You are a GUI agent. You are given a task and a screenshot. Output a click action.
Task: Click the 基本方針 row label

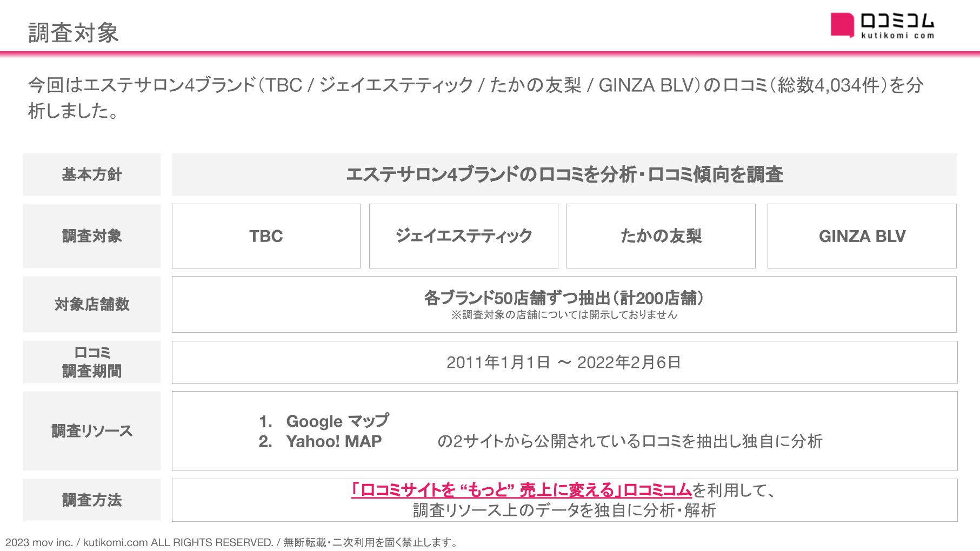(92, 174)
